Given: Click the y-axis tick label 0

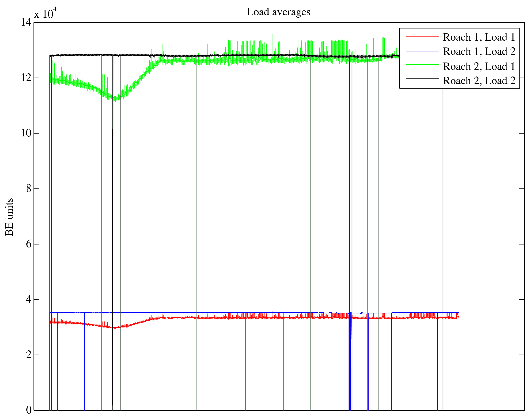Looking at the screenshot, I should 29,410.
